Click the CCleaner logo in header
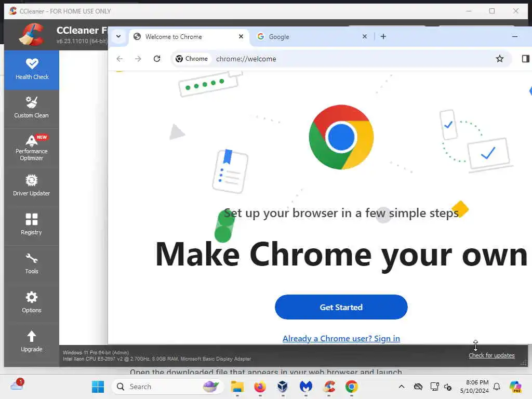Viewport: 532px width, 399px height. coord(31,34)
